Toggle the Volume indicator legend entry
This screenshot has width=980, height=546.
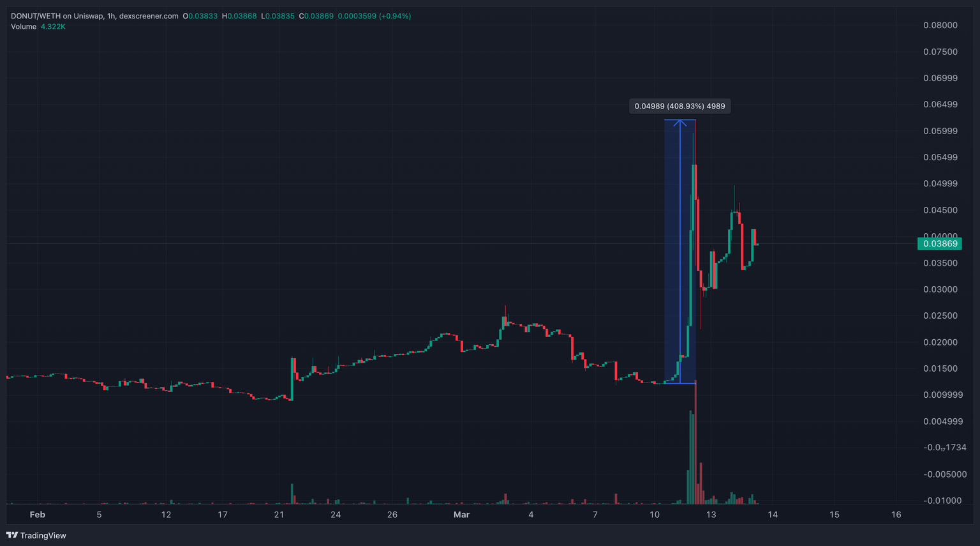24,27
